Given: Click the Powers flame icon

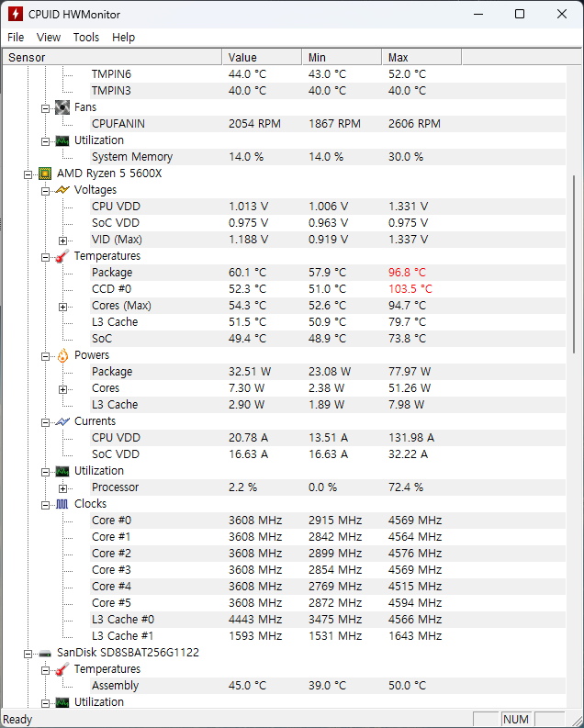Looking at the screenshot, I should coord(62,355).
